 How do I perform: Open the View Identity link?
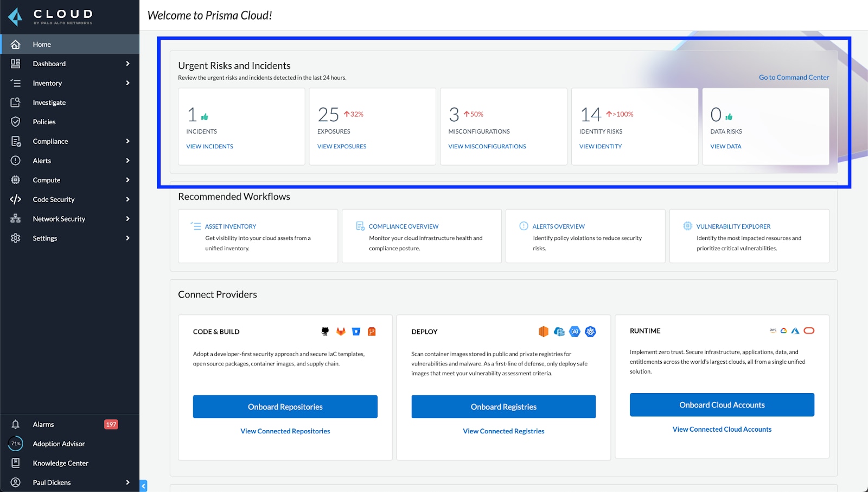pyautogui.click(x=601, y=147)
